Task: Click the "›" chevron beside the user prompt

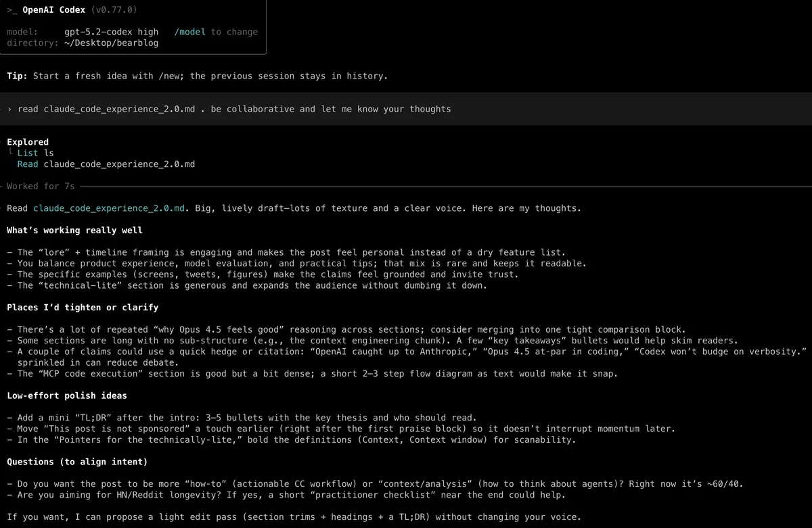Action: tap(9, 109)
